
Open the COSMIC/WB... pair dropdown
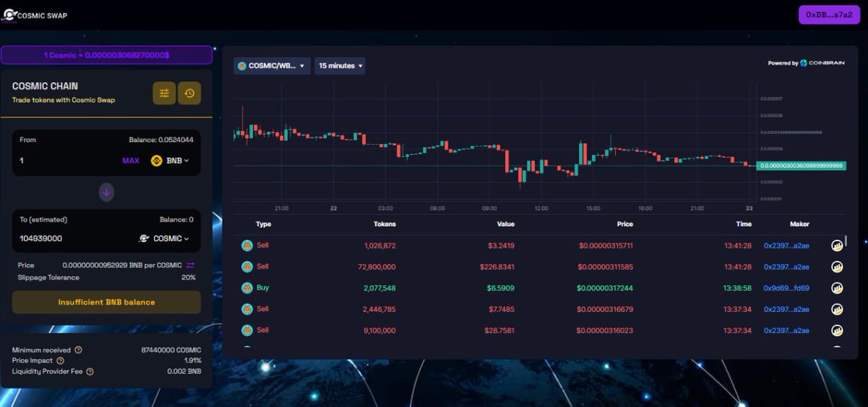tap(272, 66)
